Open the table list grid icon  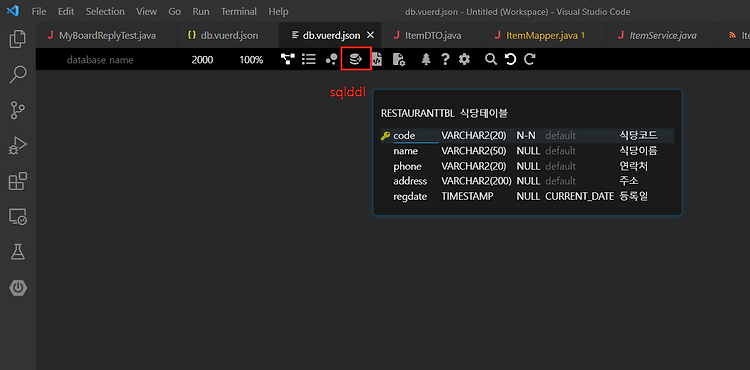[309, 59]
